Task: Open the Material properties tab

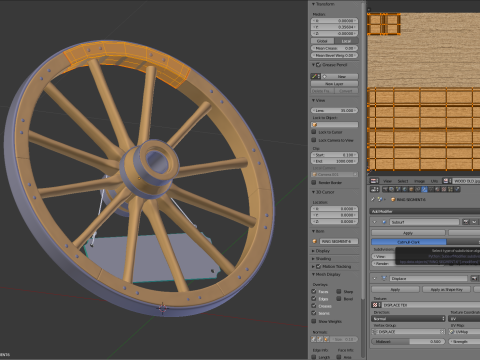Action: coord(437,189)
